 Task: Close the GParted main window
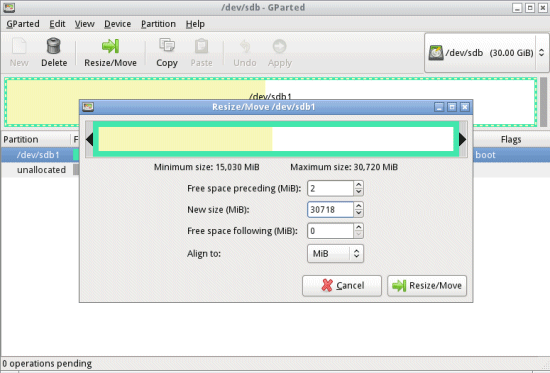point(543,8)
